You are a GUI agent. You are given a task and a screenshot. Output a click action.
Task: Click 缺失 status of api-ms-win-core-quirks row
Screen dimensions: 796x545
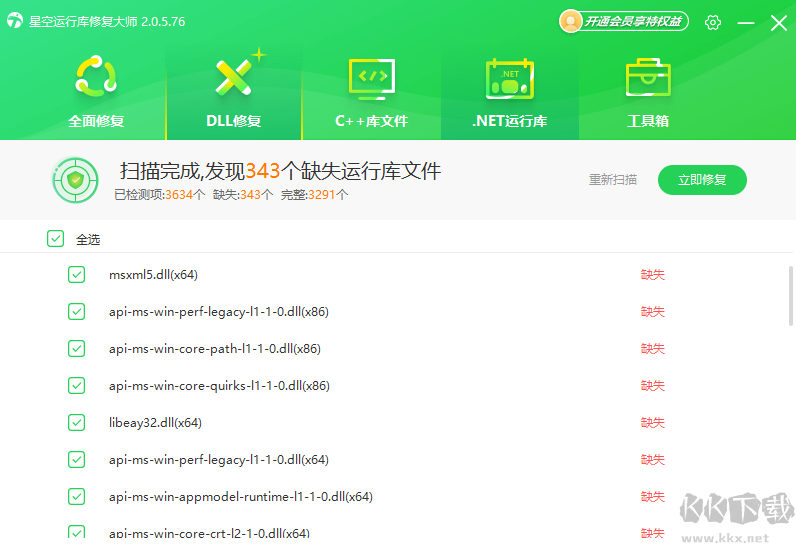pyautogui.click(x=653, y=386)
